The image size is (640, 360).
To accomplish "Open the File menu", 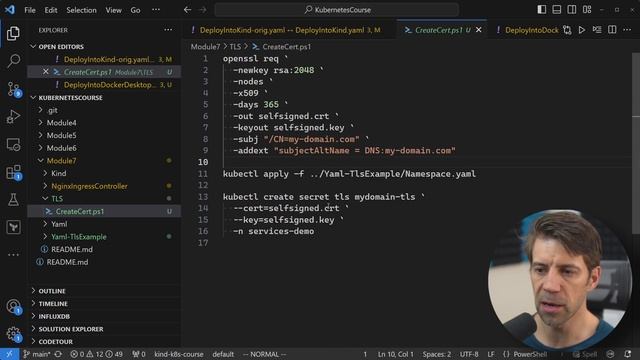I will [x=30, y=10].
